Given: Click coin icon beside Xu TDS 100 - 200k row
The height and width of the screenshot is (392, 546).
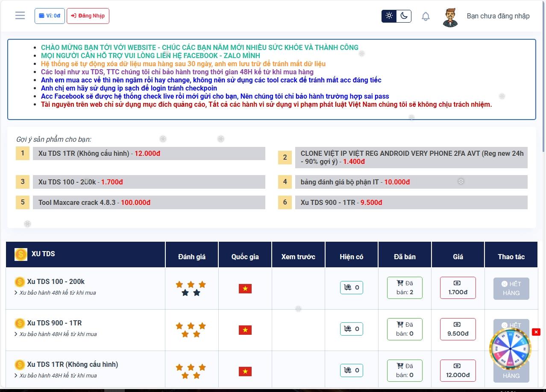Looking at the screenshot, I should [20, 282].
